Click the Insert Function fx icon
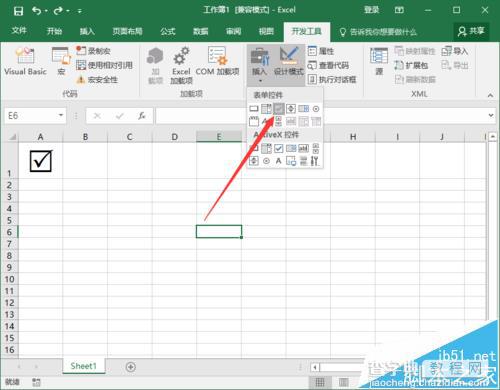The width and height of the screenshot is (500, 390). click(142, 116)
